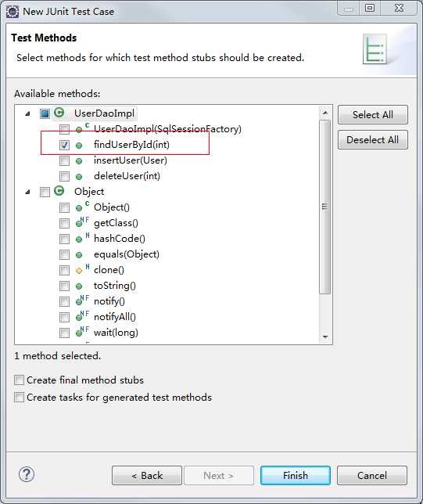Click the methods list scrollbar thumb
Screen dimensions: 423x504
(325, 207)
